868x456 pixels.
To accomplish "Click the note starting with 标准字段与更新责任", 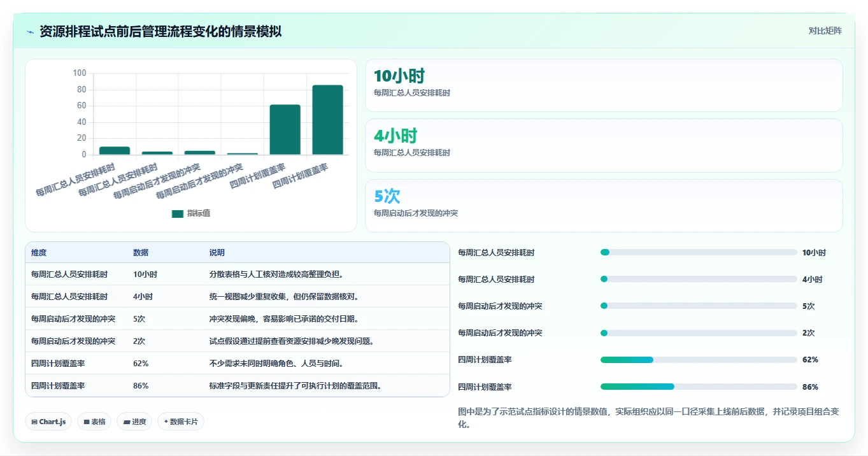I will click(296, 386).
